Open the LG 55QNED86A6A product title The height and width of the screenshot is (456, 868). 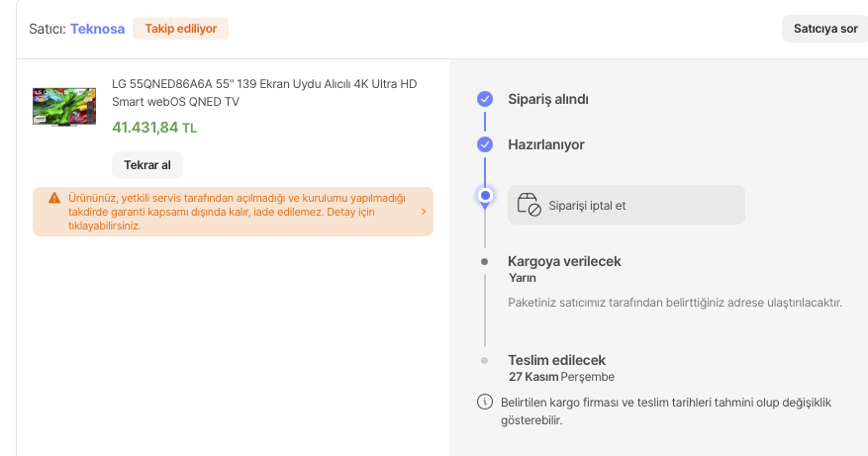coord(264,93)
